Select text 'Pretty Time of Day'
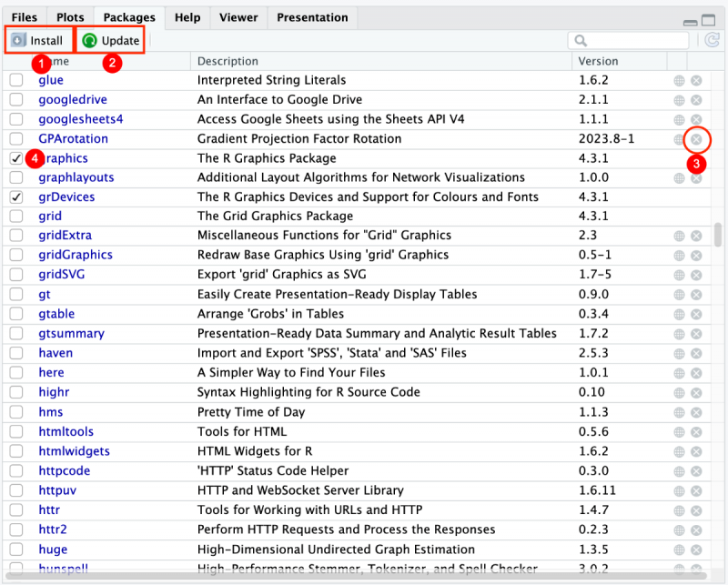The height and width of the screenshot is (585, 728). tap(251, 412)
